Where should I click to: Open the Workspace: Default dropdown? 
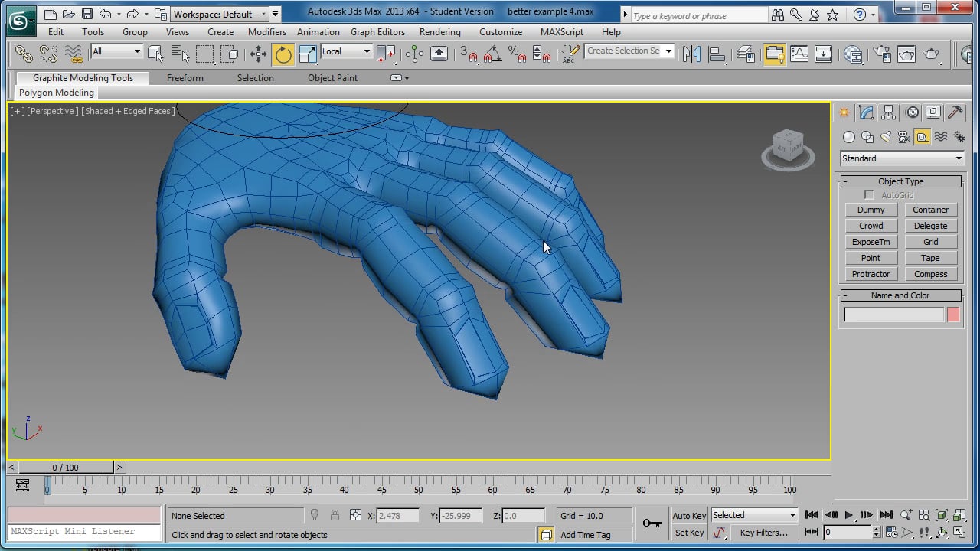click(x=220, y=14)
